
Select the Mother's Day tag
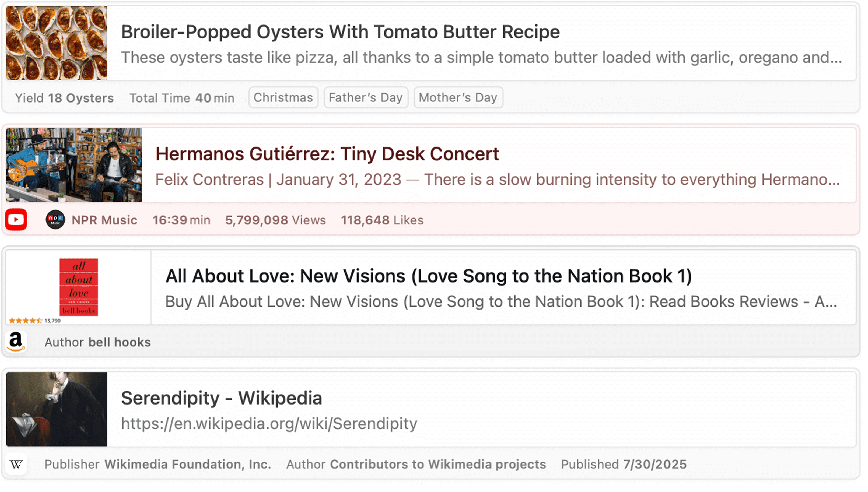[x=458, y=98]
